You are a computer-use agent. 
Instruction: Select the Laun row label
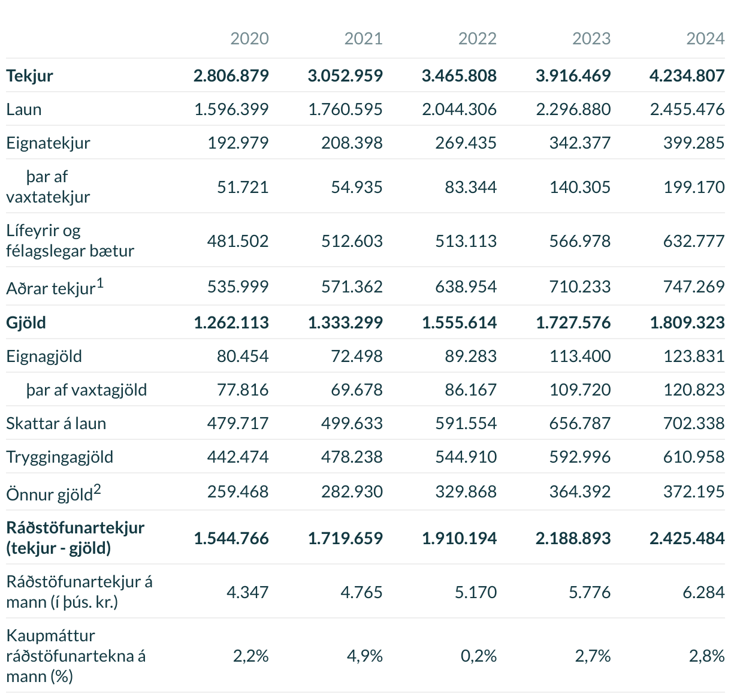point(24,110)
